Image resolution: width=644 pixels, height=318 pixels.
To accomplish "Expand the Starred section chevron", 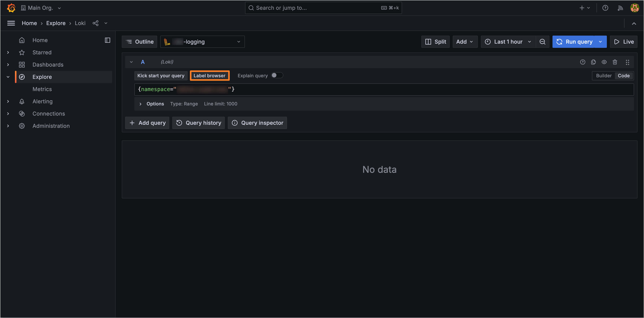I will point(8,52).
